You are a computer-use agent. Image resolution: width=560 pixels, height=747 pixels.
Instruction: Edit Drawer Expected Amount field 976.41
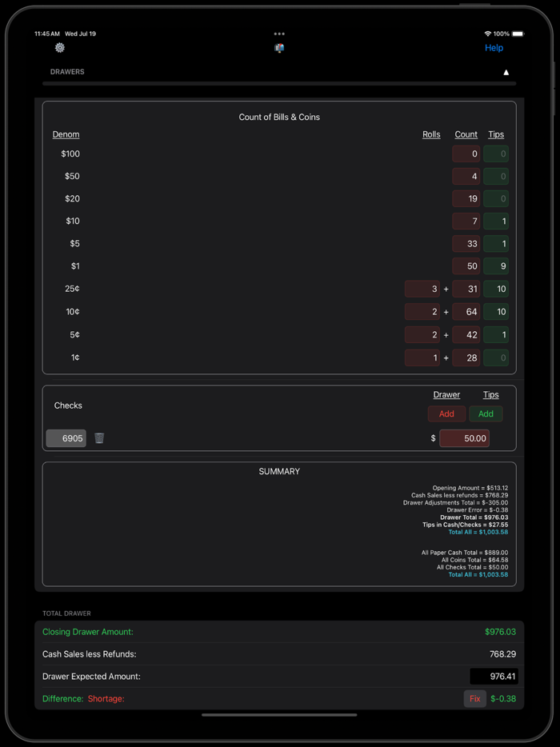click(x=494, y=677)
